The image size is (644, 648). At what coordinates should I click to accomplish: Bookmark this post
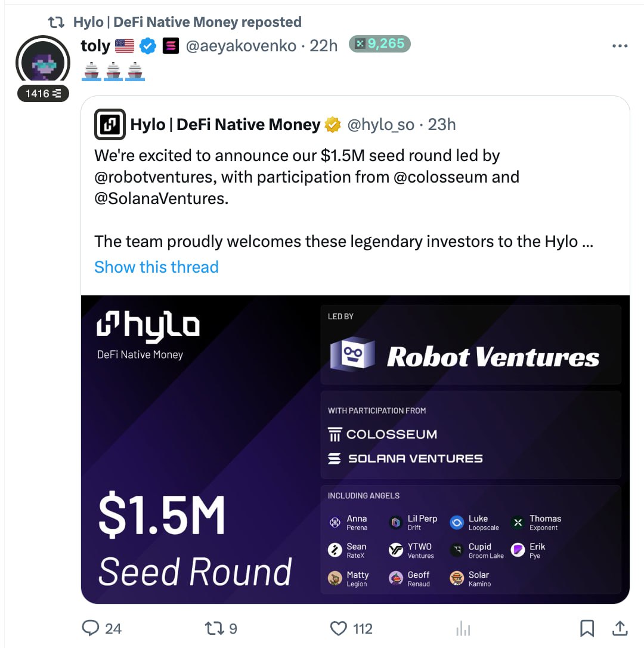point(587,628)
